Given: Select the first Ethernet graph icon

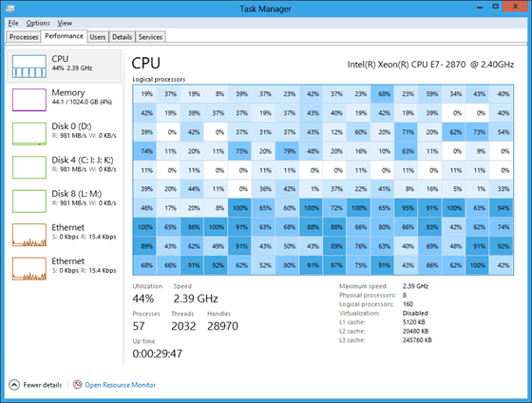Looking at the screenshot, I should (29, 235).
